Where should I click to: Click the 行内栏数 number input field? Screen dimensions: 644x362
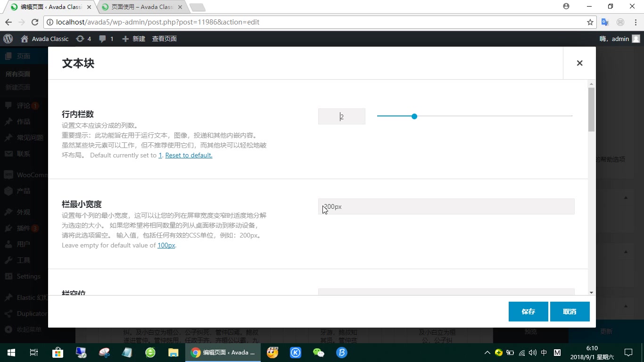point(342,116)
